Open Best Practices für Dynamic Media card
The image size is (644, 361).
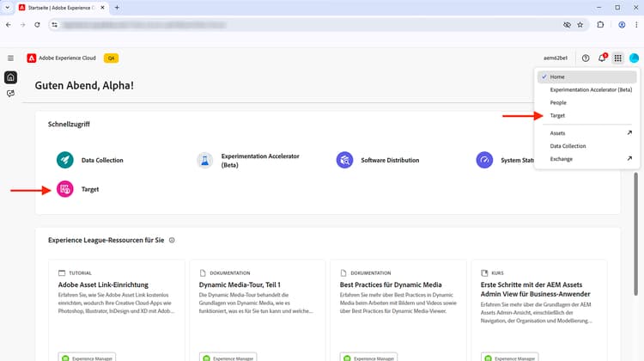[398, 310]
